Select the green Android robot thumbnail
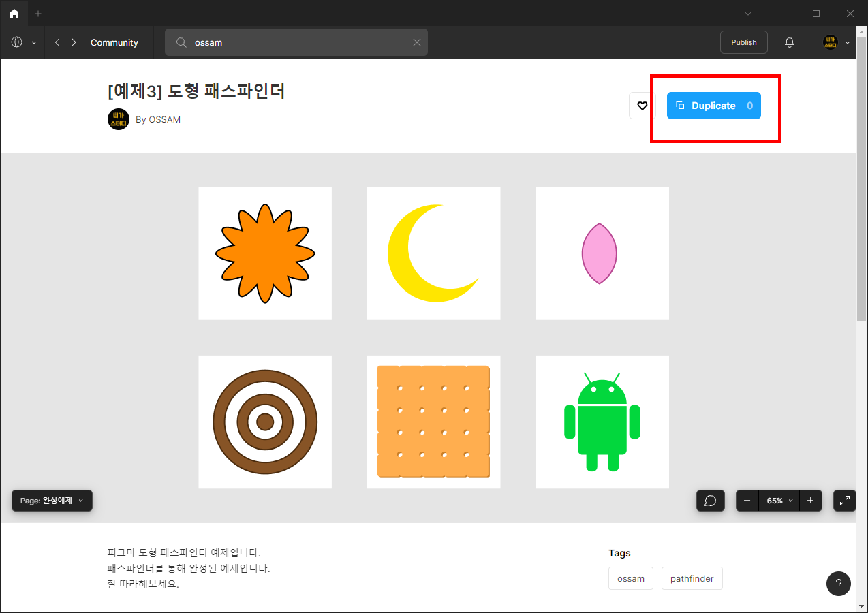 pyautogui.click(x=602, y=422)
